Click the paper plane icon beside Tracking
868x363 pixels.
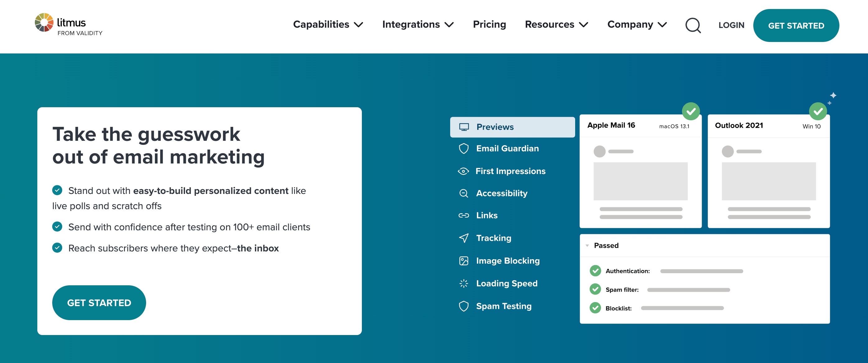click(464, 238)
